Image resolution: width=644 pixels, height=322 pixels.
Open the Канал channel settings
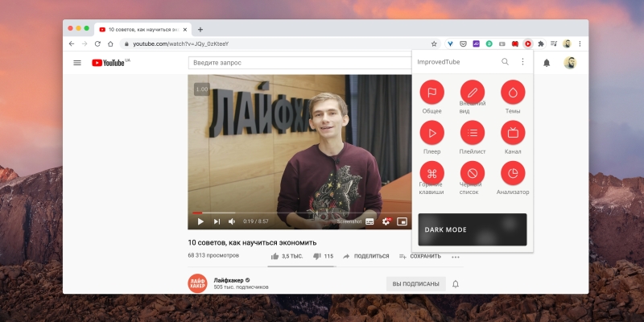pos(513,133)
